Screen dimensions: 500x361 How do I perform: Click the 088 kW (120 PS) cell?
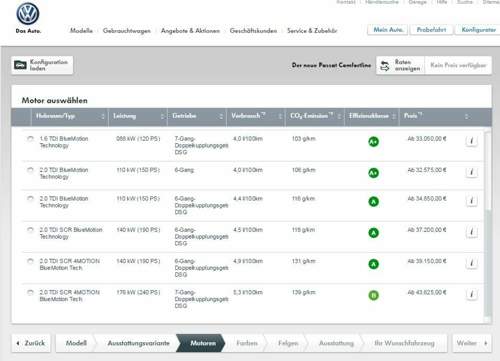[x=138, y=139]
